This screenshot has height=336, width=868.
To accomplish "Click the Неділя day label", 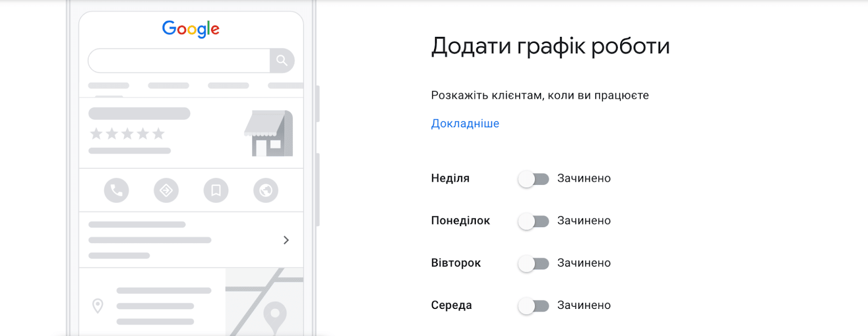I will (x=450, y=178).
